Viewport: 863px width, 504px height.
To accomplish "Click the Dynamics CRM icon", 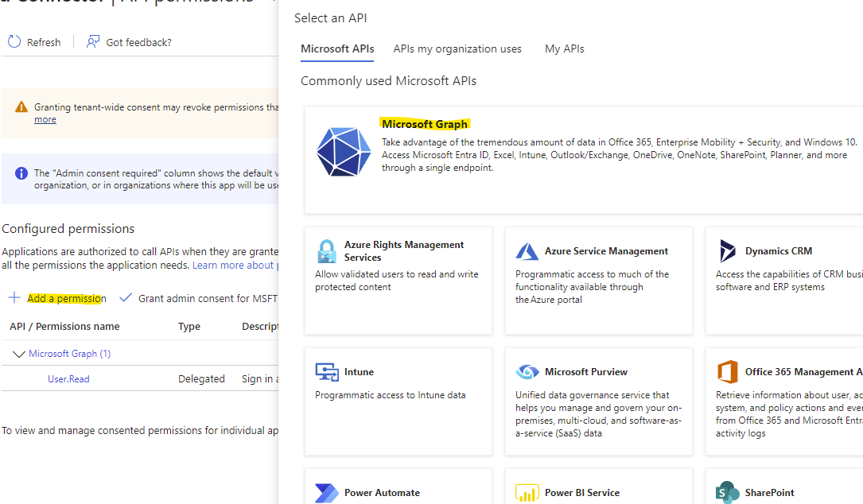I will click(x=728, y=251).
